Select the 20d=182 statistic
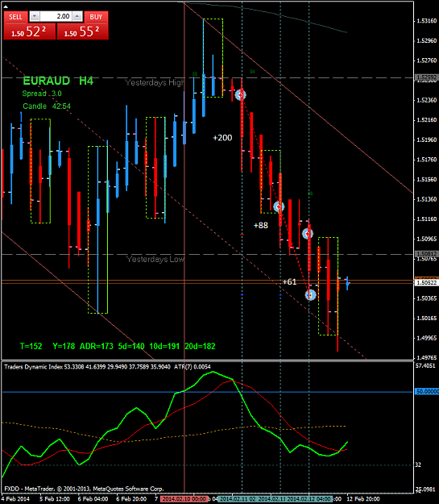Screen dimensions: 439x504 (200, 346)
